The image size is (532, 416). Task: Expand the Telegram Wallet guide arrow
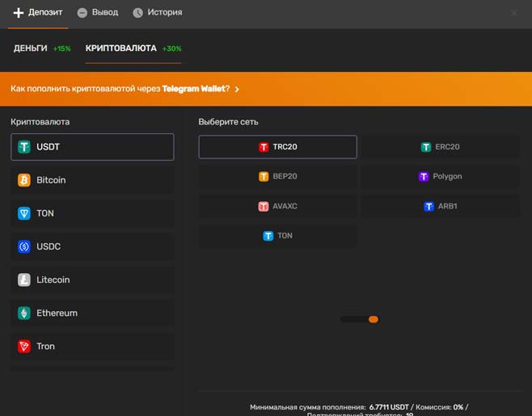(x=237, y=89)
